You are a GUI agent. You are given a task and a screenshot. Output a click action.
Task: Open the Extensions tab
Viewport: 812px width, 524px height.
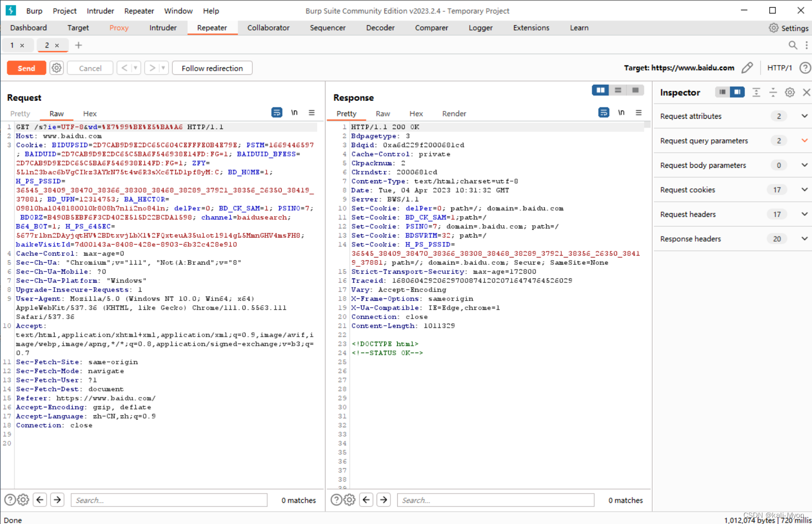tap(531, 28)
